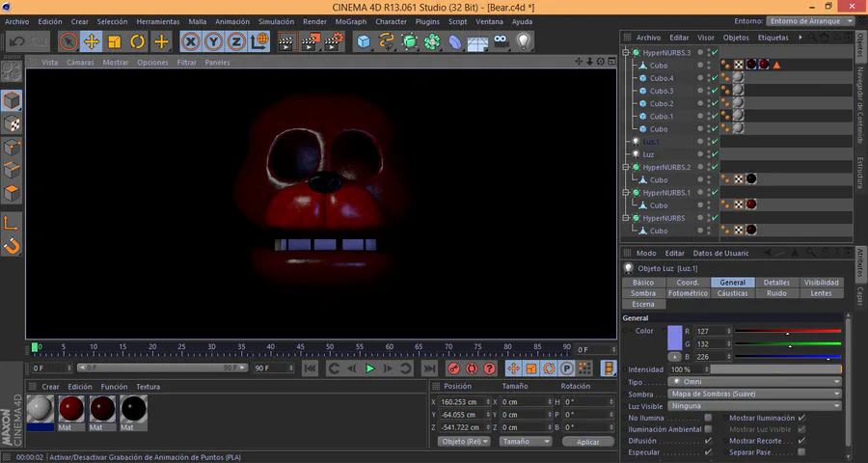Click the Scale tool icon

point(115,41)
